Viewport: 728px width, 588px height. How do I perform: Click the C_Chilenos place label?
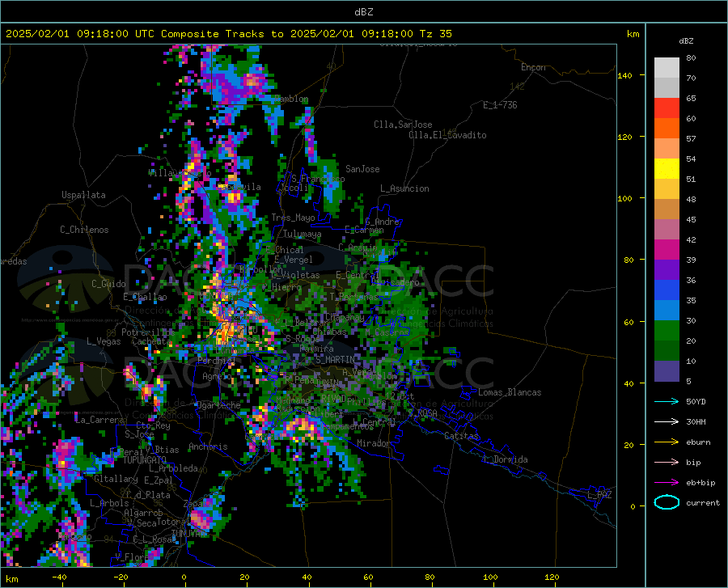tap(84, 229)
